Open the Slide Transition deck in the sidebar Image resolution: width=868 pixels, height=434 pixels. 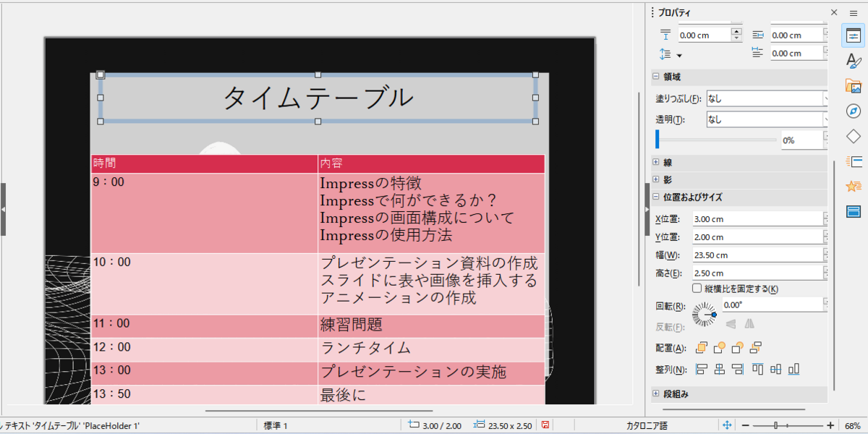tap(853, 161)
